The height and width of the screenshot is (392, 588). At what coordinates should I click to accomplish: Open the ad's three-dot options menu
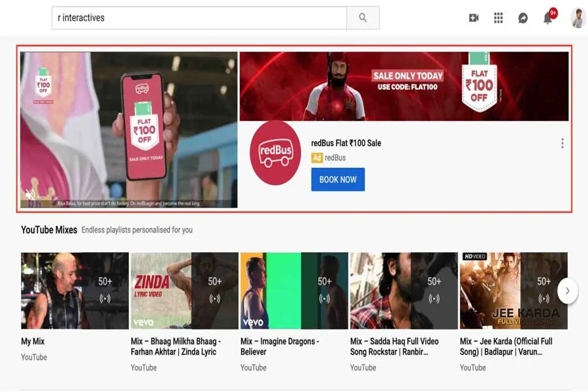[562, 144]
